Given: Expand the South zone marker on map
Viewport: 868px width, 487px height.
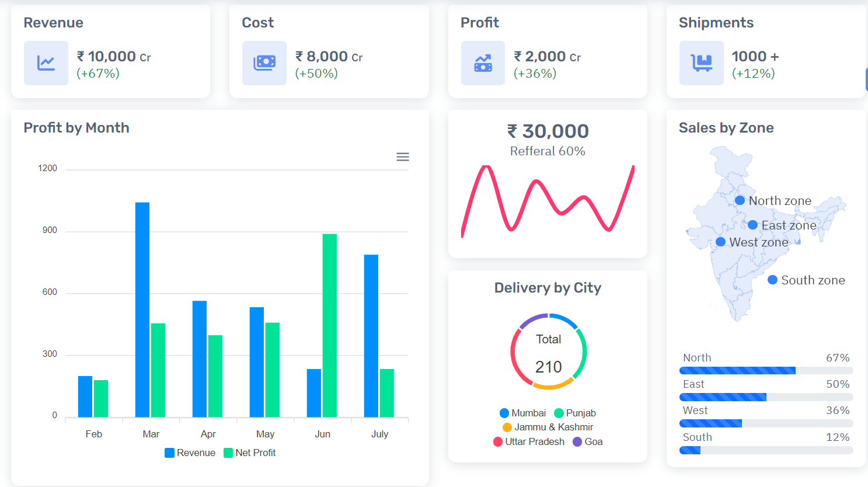Looking at the screenshot, I should (x=772, y=280).
